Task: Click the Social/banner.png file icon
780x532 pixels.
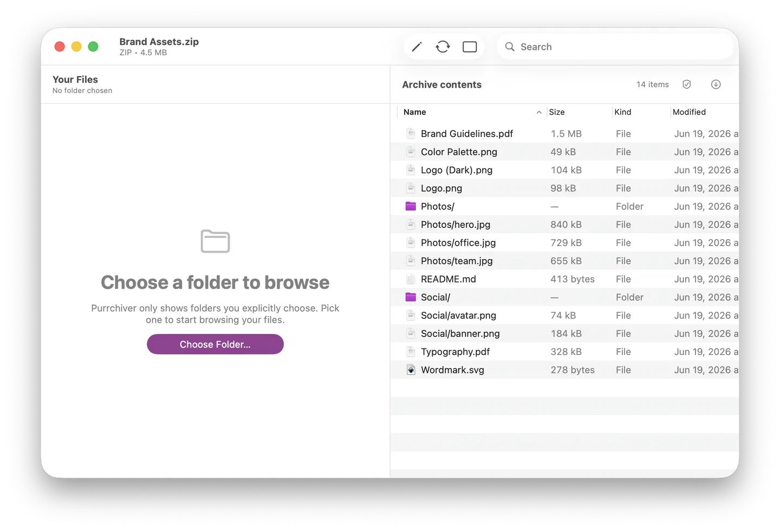Action: pyautogui.click(x=411, y=333)
